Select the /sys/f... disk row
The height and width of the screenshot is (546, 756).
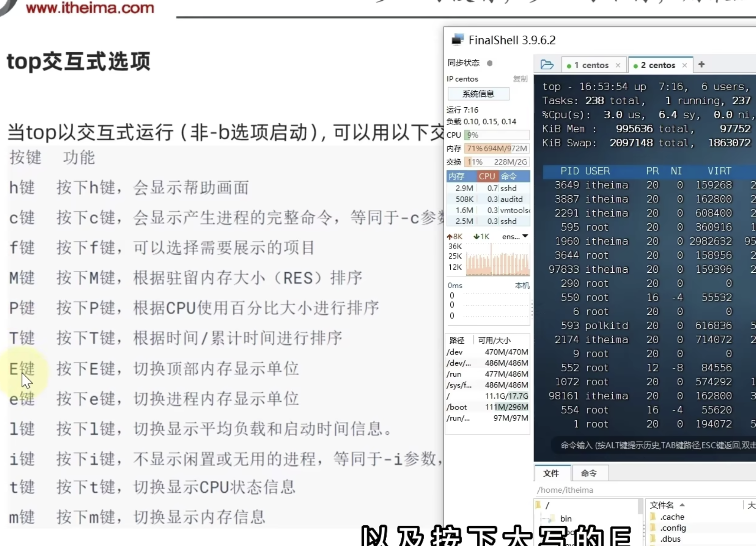487,385
